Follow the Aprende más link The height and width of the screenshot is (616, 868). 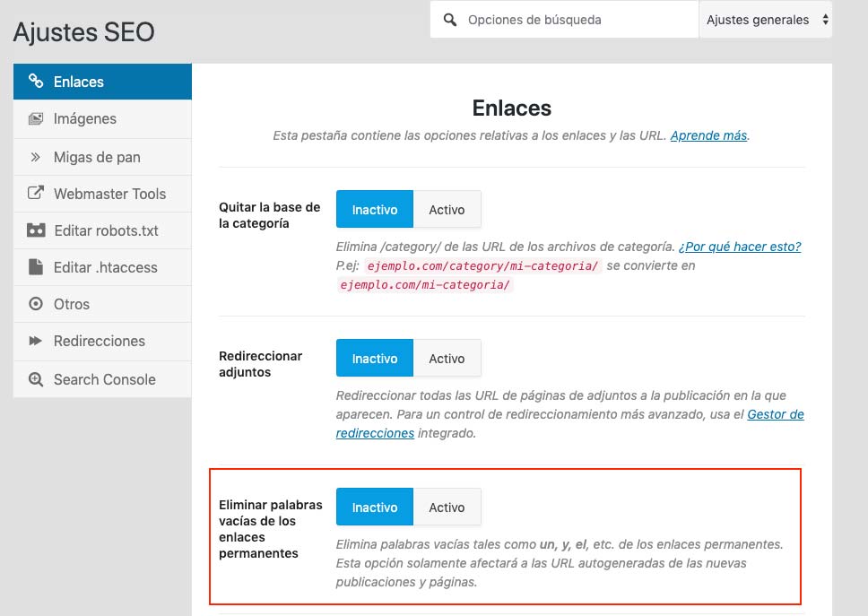pos(708,135)
